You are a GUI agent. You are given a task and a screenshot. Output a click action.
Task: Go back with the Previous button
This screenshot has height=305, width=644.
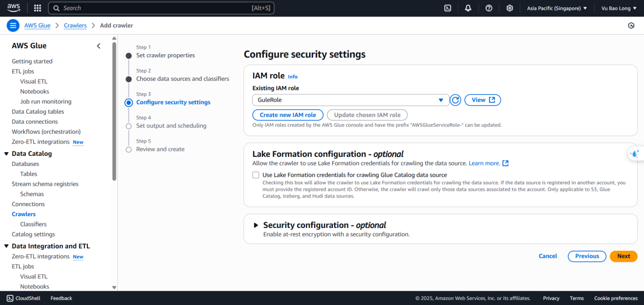click(x=587, y=256)
